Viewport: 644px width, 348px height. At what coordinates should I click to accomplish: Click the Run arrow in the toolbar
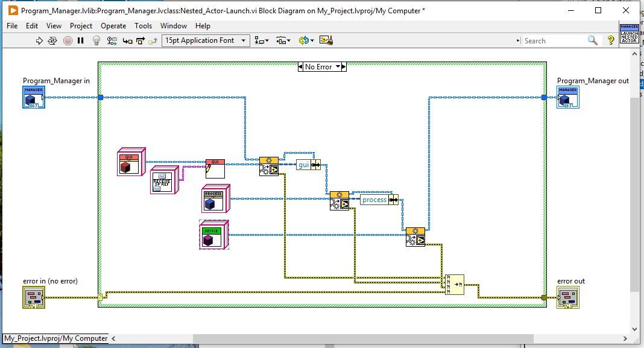point(39,40)
